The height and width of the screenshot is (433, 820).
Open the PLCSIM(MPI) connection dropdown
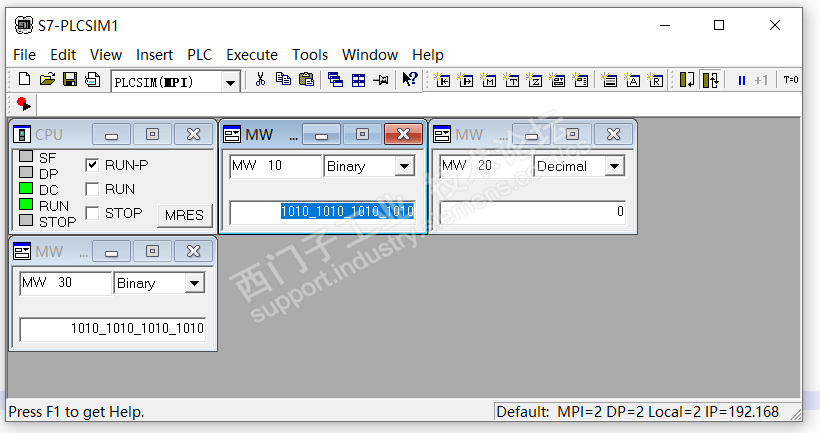230,83
